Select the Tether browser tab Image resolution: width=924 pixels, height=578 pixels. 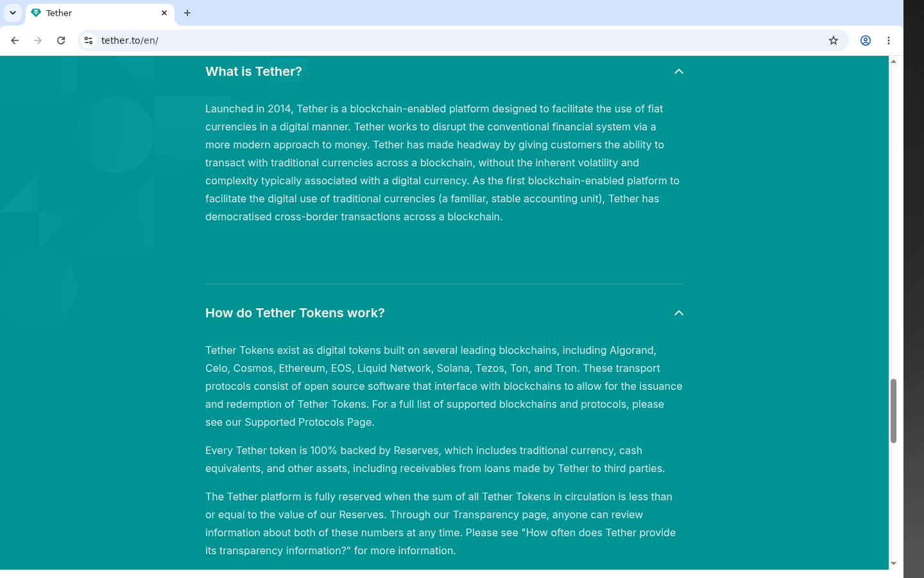[x=99, y=13]
